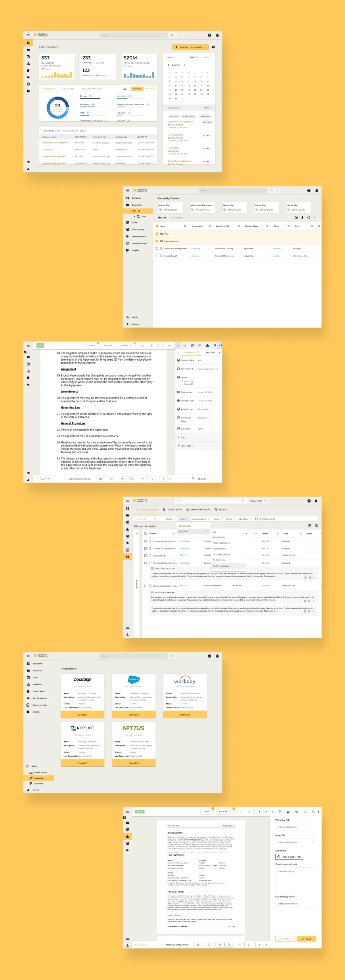Enable Missing signatures checkbox filter
Viewport: 345px width, 980px height.
point(256,519)
